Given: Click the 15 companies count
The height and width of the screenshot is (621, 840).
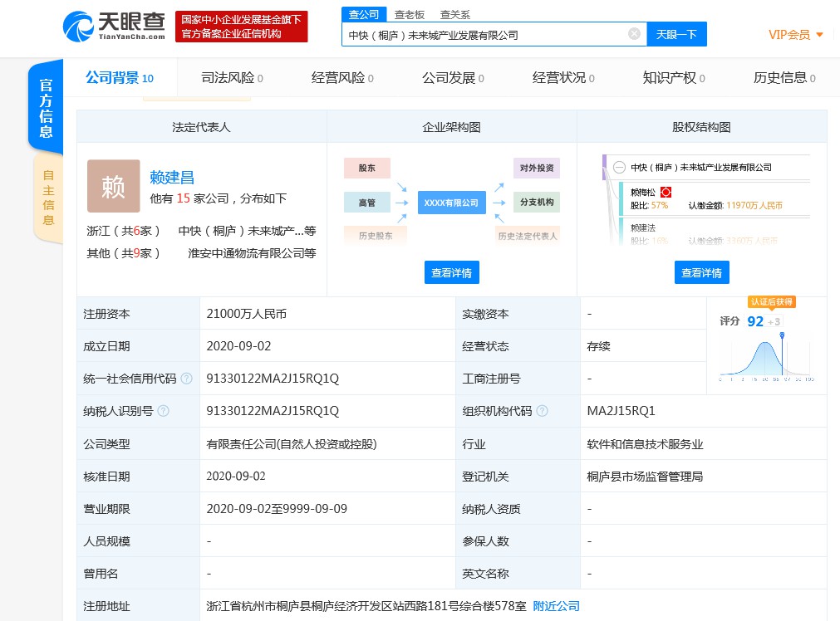Looking at the screenshot, I should [x=184, y=198].
